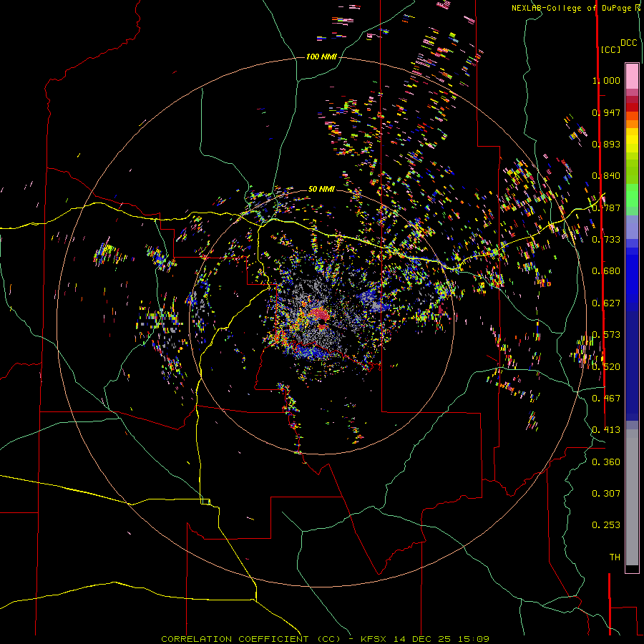Image resolution: width=644 pixels, height=644 pixels.
Task: Click the 0.360 value on the color scale
Action: 606,462
